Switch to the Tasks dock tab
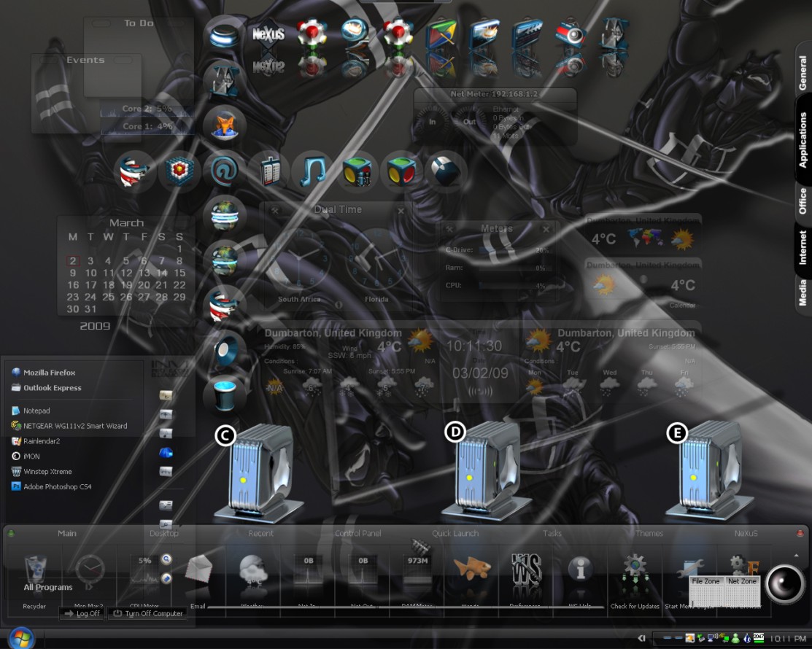The image size is (812, 649). 552,533
